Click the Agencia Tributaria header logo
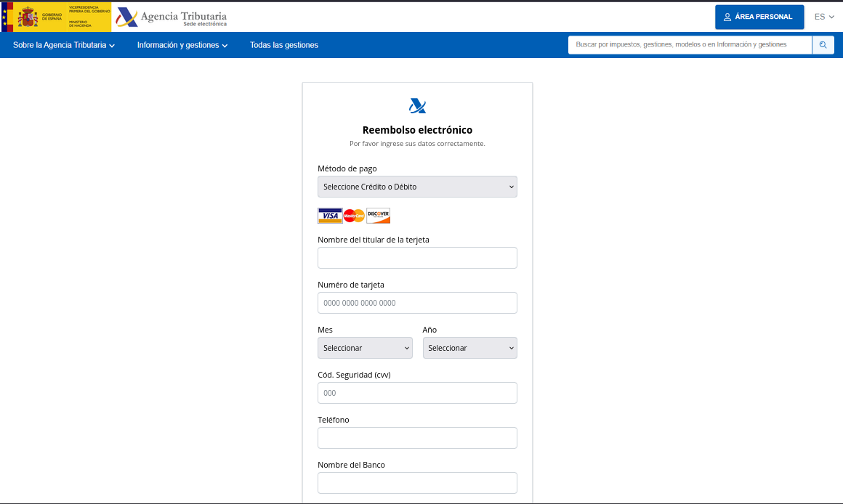This screenshot has width=843, height=504. [x=172, y=17]
